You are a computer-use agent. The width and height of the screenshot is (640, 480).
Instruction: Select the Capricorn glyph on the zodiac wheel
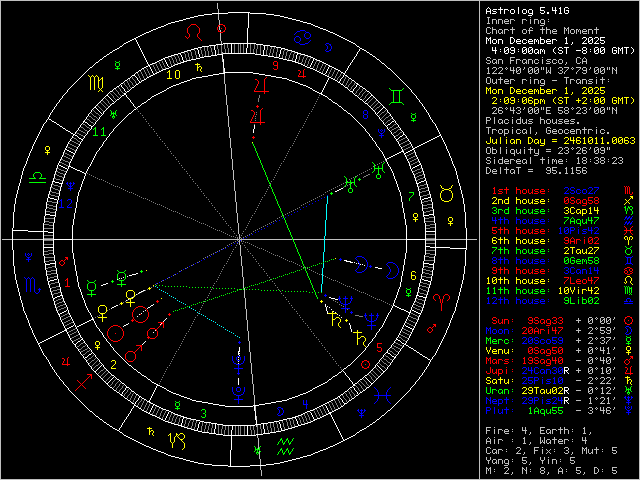177,439
